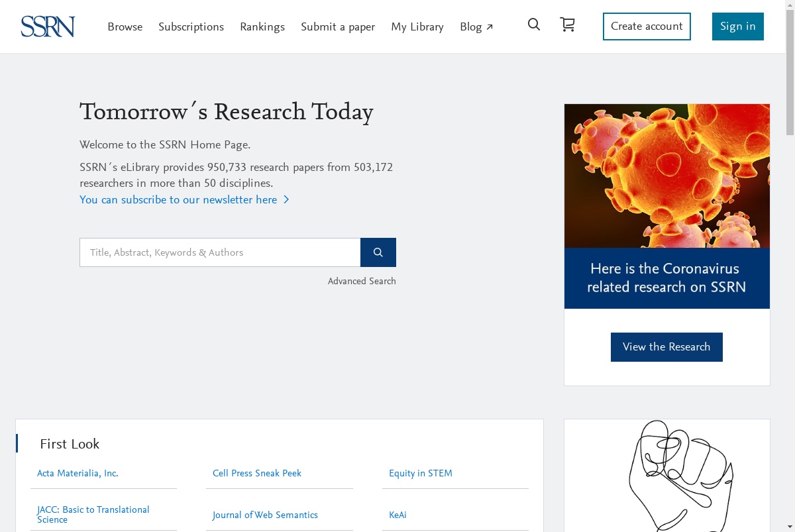Open the KeAi link
This screenshot has height=532, width=795.
(x=397, y=515)
